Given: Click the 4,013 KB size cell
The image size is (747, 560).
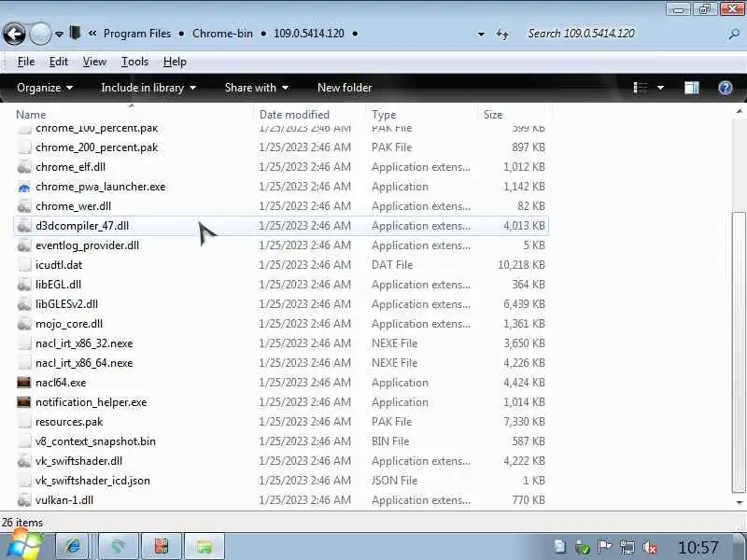Looking at the screenshot, I should click(x=524, y=226).
